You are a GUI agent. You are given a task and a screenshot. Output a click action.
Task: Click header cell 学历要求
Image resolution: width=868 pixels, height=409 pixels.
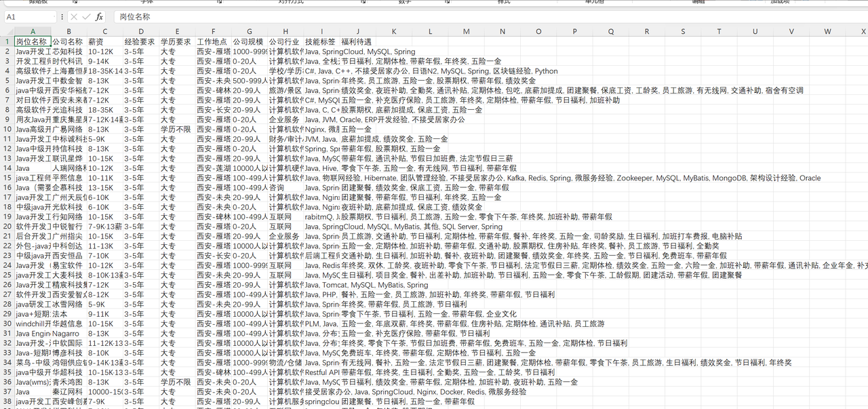(178, 41)
